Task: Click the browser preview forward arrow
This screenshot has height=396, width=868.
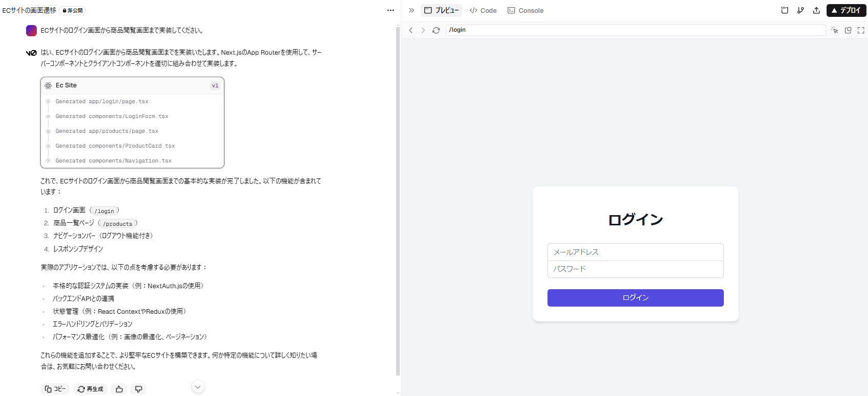Action: pos(423,30)
